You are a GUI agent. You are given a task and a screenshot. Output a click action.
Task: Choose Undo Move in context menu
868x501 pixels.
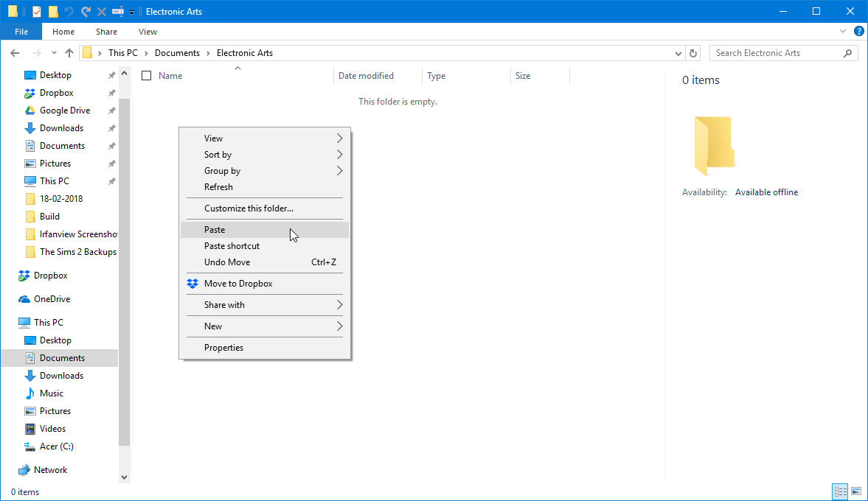tap(265, 262)
